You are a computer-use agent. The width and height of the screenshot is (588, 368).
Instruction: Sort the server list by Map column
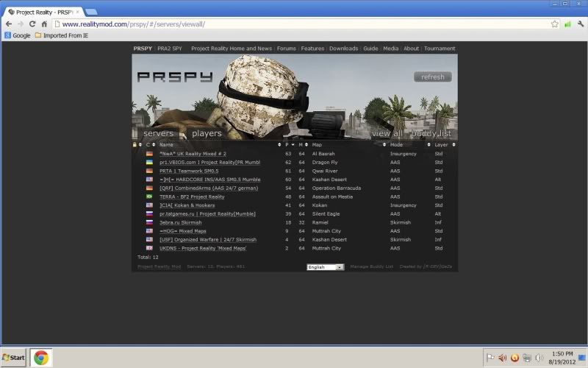(x=317, y=145)
